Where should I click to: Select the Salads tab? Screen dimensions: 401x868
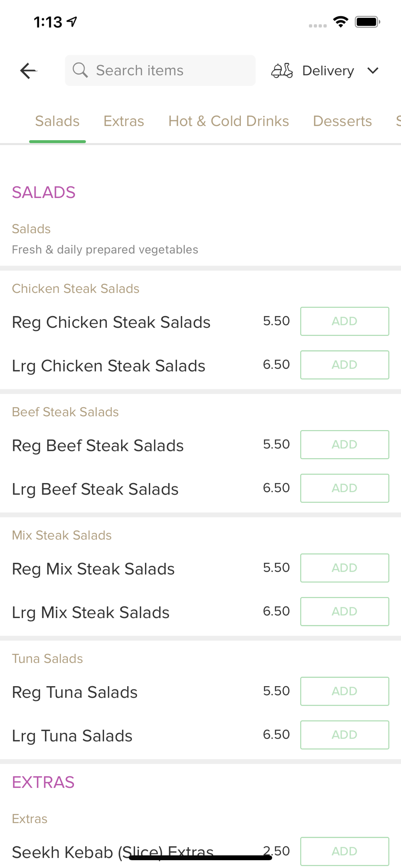(x=57, y=121)
